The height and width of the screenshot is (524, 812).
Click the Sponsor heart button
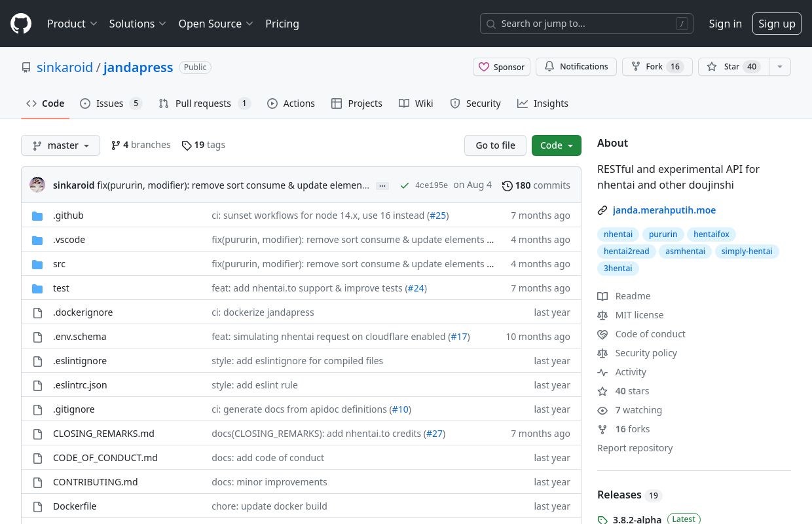[x=502, y=67]
